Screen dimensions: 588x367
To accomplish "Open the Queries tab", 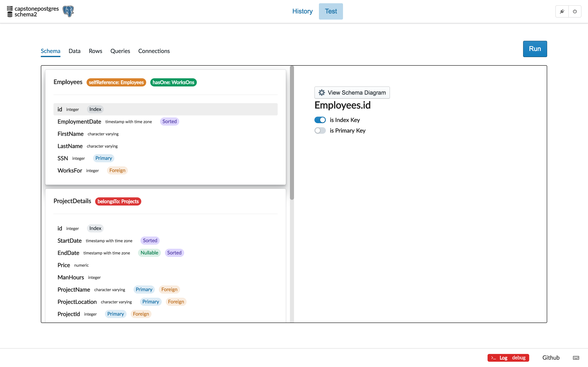I will pyautogui.click(x=120, y=51).
